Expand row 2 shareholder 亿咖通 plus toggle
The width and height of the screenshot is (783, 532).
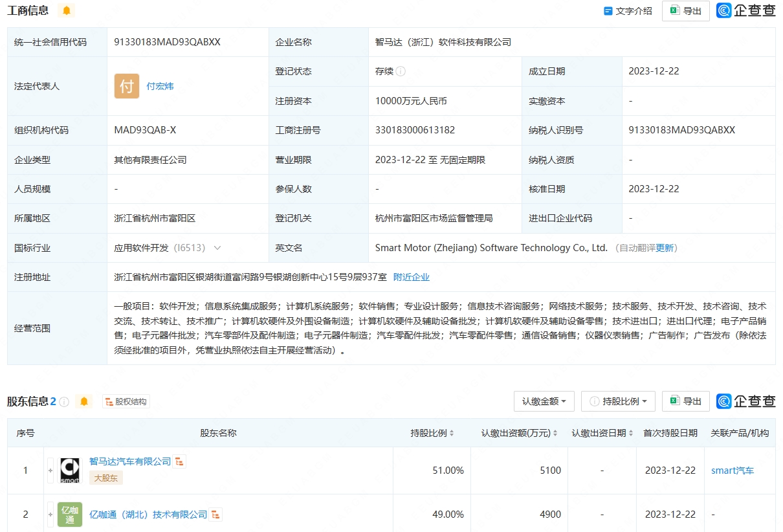(50, 515)
